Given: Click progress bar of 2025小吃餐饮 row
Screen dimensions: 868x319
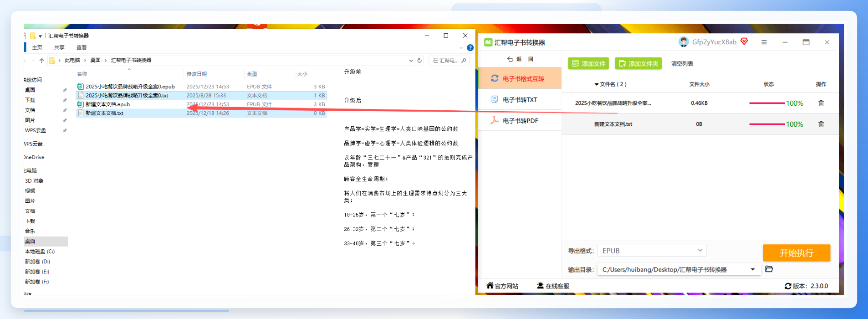Looking at the screenshot, I should [767, 103].
